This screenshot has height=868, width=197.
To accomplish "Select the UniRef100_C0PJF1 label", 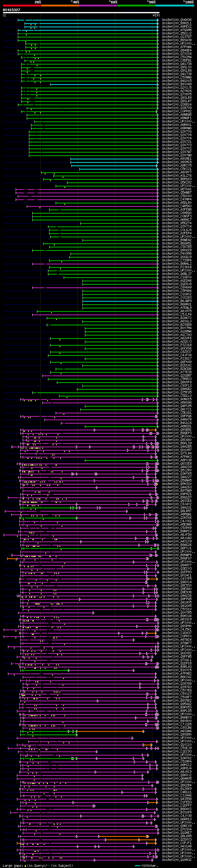I will 177,843.
